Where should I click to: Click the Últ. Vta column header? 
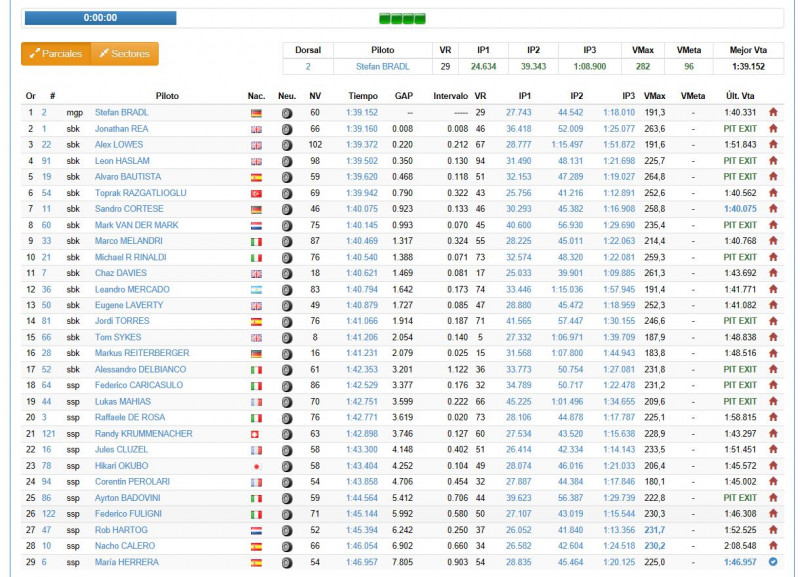click(x=740, y=96)
